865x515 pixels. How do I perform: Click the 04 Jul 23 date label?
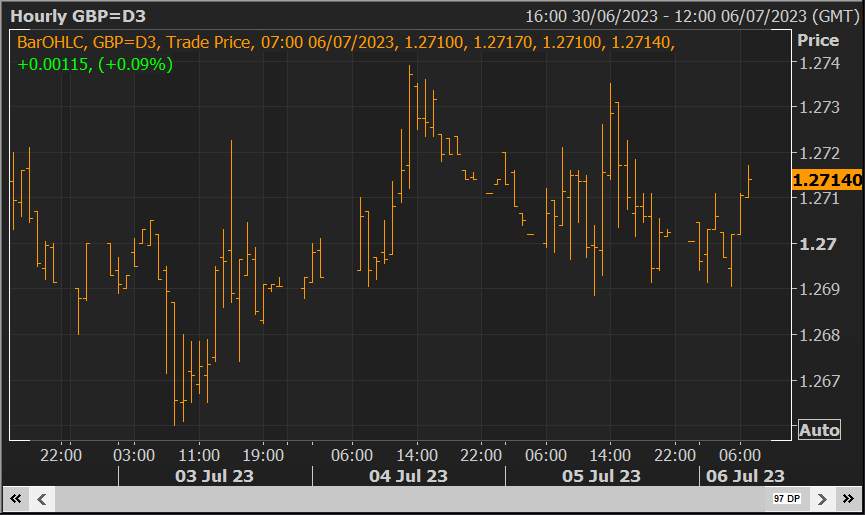(x=408, y=476)
